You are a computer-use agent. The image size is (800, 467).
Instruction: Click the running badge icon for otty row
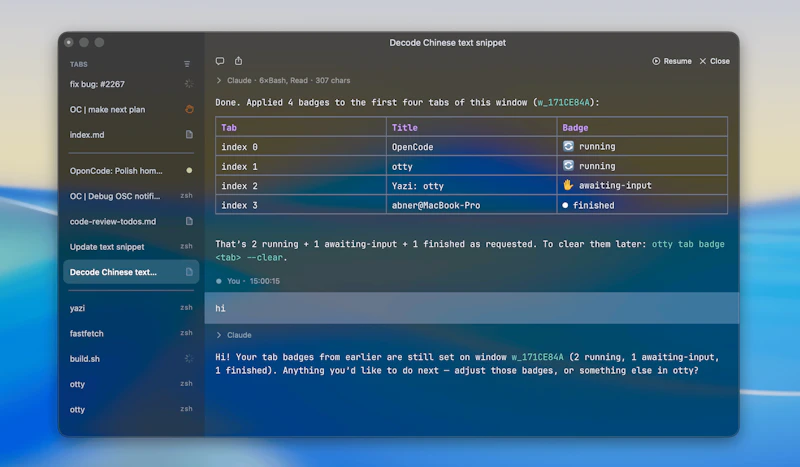pyautogui.click(x=568, y=166)
